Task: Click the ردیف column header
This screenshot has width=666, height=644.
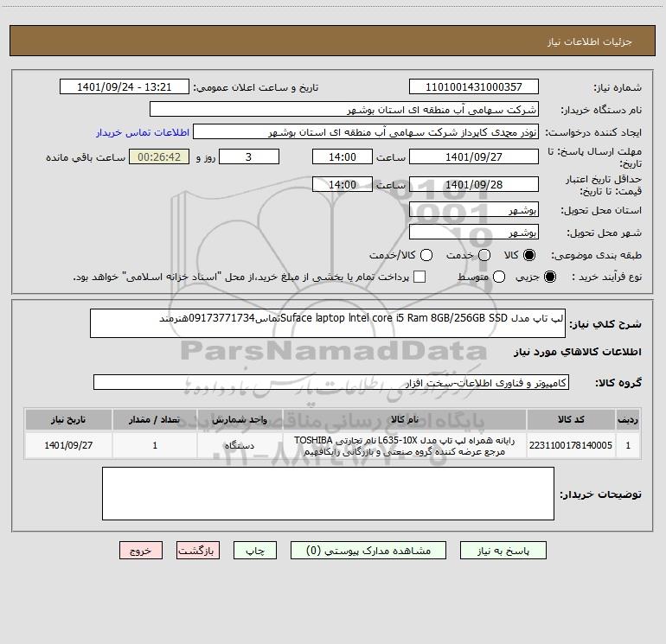Action: tap(628, 419)
